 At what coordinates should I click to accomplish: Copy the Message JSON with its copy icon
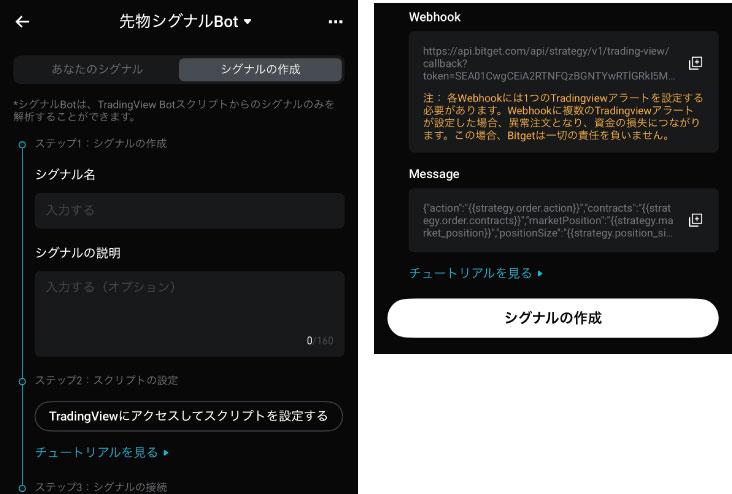coord(696,219)
